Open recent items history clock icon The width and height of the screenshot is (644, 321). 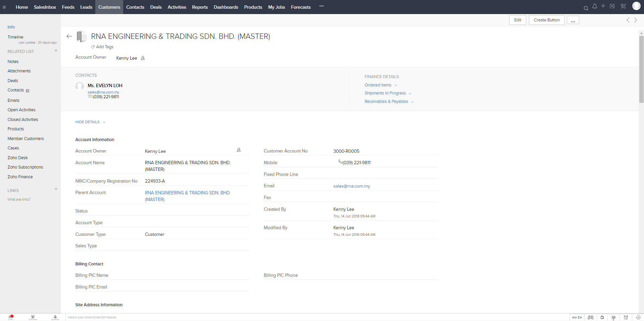[638, 317]
